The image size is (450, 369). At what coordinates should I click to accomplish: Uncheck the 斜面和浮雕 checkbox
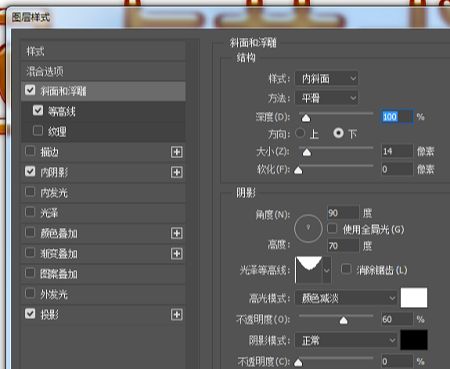click(30, 90)
